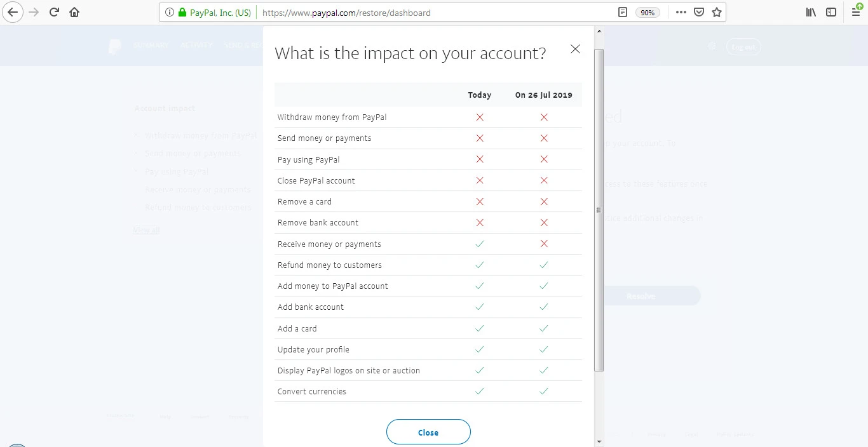Click the 'Add a card' row label
Viewport: 868px width, 447px height.
(x=297, y=328)
